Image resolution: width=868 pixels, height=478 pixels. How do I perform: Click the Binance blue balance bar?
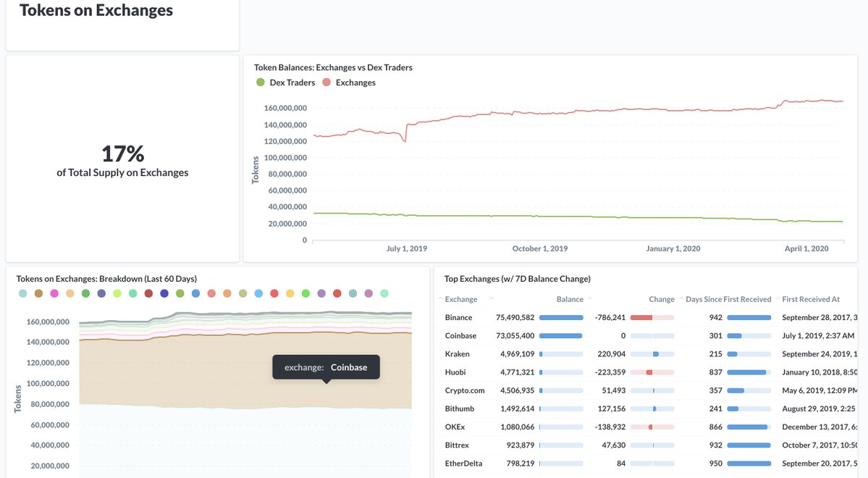(x=561, y=317)
